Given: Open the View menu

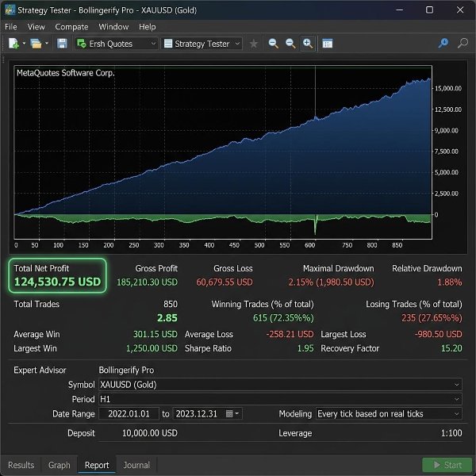Looking at the screenshot, I should [36, 27].
